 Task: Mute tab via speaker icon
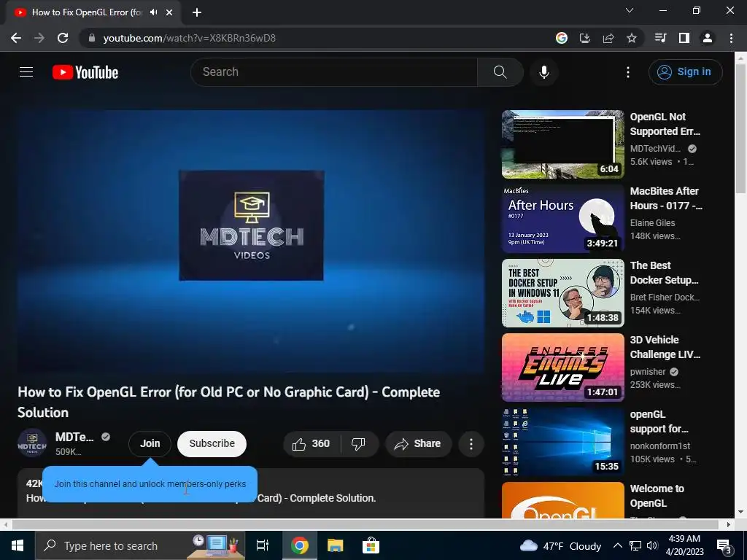click(x=153, y=12)
